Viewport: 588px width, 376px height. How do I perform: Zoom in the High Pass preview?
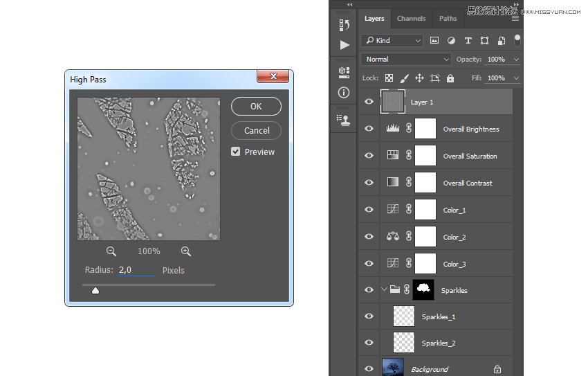[186, 251]
